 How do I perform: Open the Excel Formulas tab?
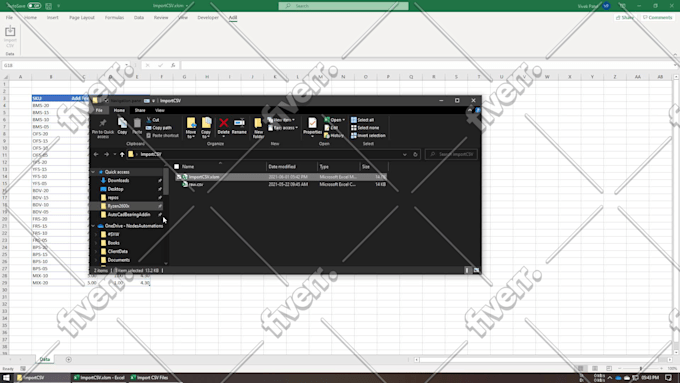pos(114,18)
